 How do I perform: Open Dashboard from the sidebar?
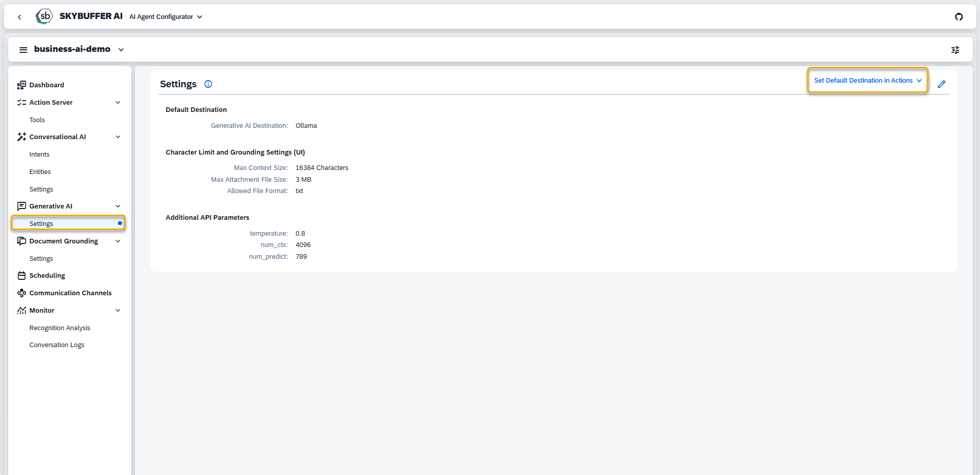47,85
